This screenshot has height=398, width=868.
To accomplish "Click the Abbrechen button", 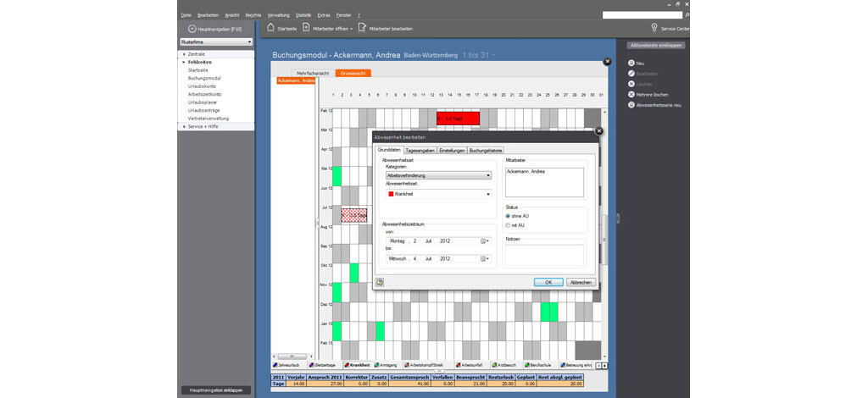I will (x=581, y=282).
